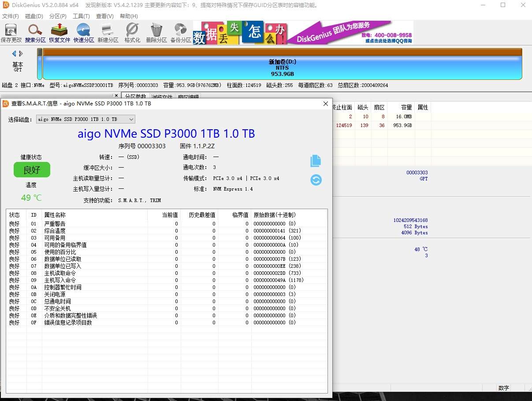Close the S.M.A.R.T. information dialog
The image size is (532, 401).
pyautogui.click(x=326, y=104)
